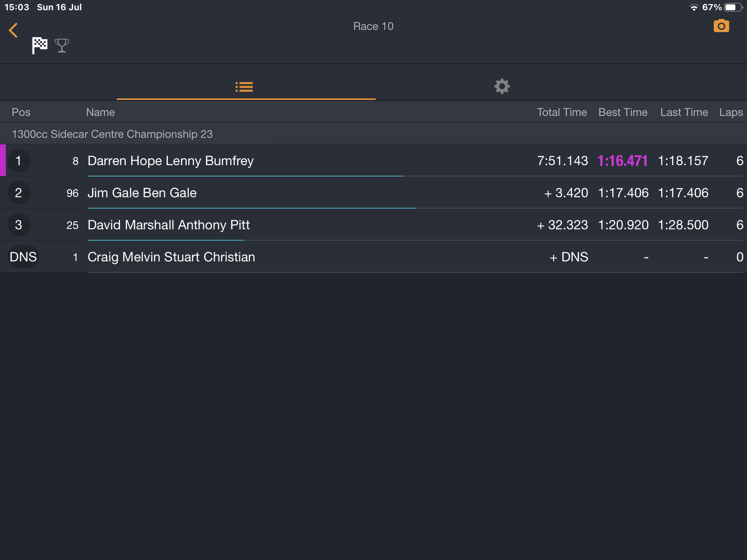Tap last time 1:18.157
Viewport: 747px width, 560px height.
(683, 161)
